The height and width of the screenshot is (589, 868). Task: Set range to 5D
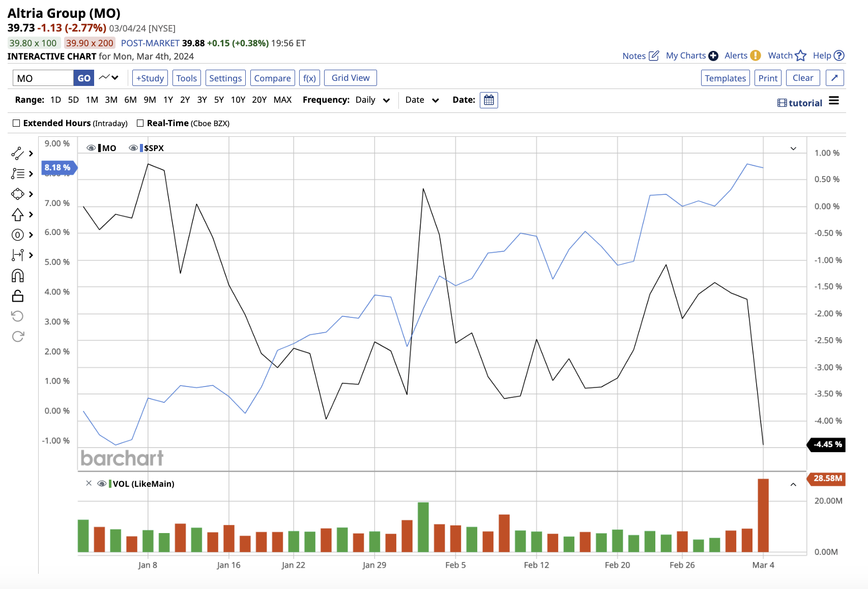click(73, 100)
